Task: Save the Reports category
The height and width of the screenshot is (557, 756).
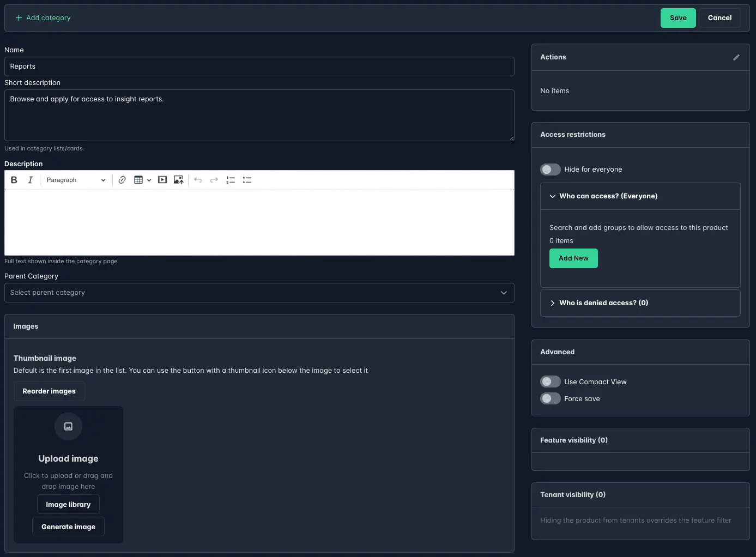Action: [x=678, y=17]
